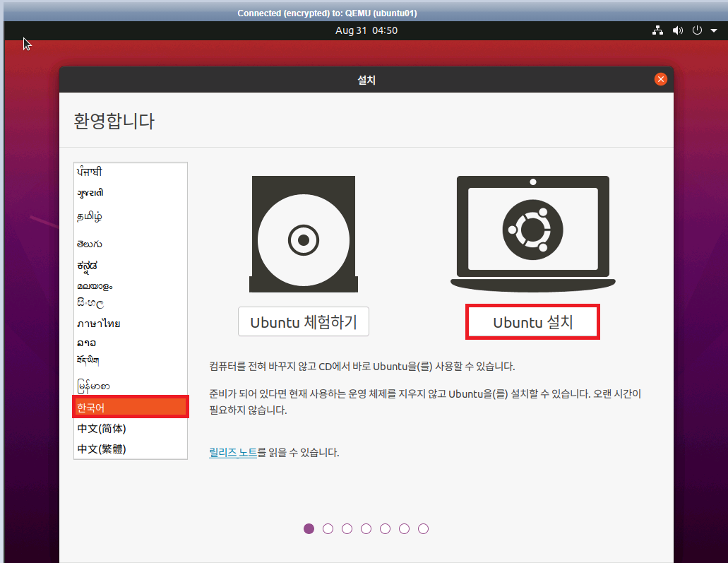Image resolution: width=728 pixels, height=563 pixels.
Task: Close the 설치 installer window
Action: [661, 79]
